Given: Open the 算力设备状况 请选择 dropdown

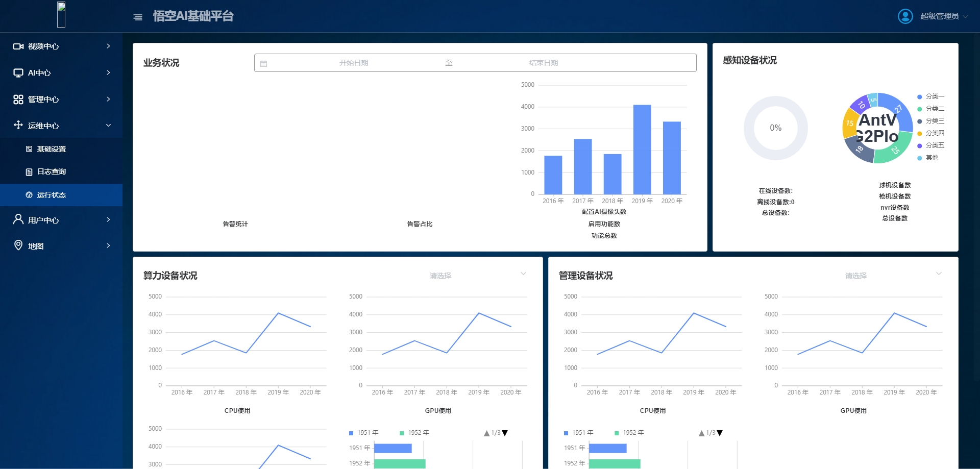Looking at the screenshot, I should coord(478,276).
